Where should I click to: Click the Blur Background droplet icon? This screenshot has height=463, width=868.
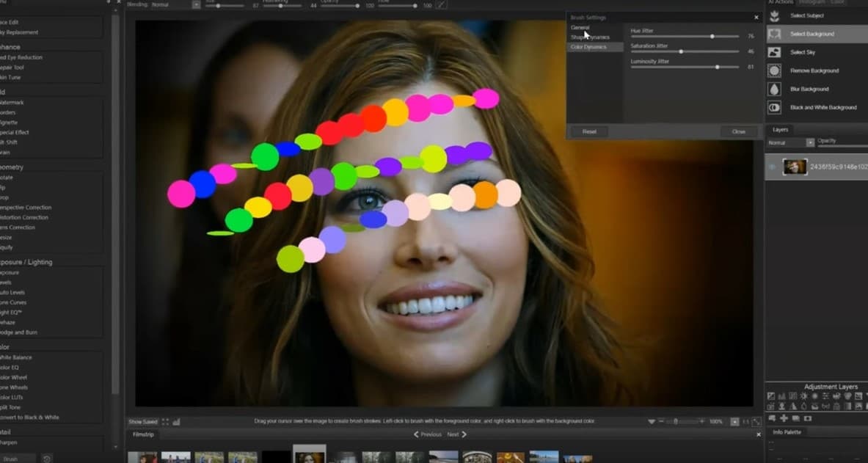point(774,89)
